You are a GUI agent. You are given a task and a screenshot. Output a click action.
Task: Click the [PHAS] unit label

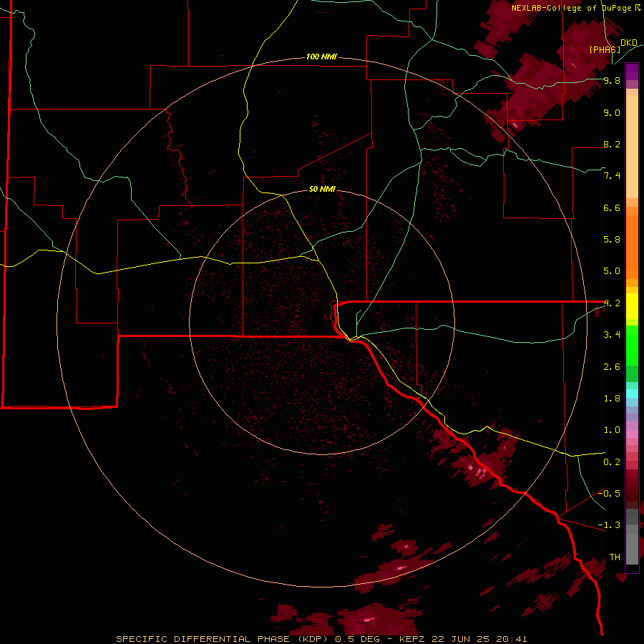pos(605,49)
